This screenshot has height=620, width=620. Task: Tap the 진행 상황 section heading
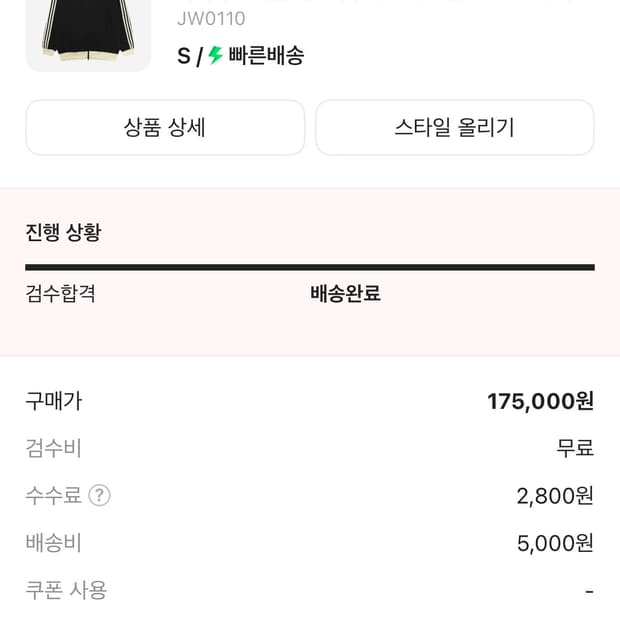[x=63, y=233]
